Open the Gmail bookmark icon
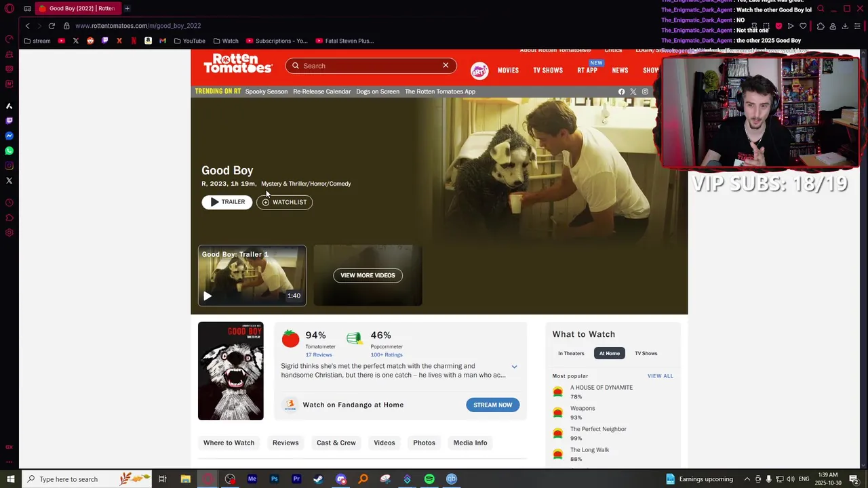 tap(163, 41)
